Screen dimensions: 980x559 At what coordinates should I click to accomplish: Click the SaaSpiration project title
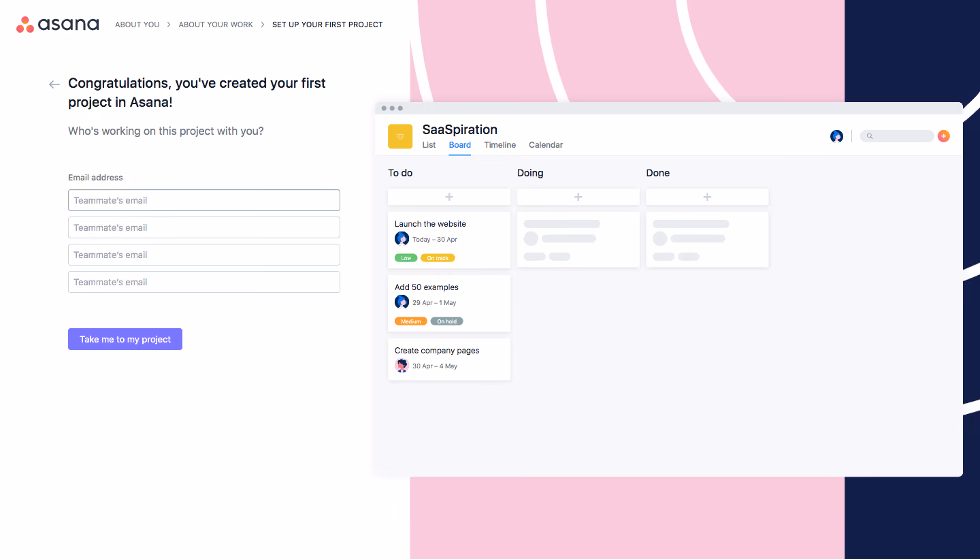[x=460, y=129]
